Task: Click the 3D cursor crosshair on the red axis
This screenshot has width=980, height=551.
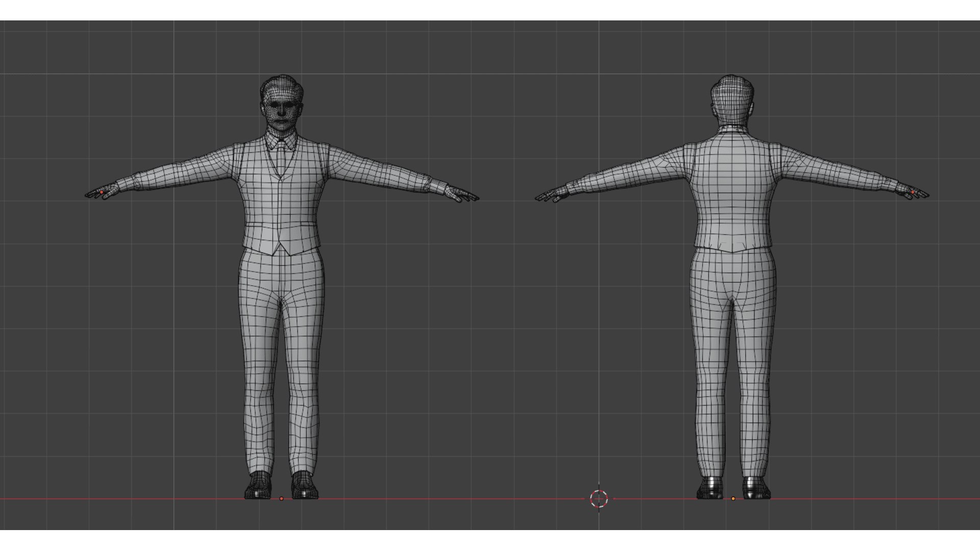Action: 599,498
